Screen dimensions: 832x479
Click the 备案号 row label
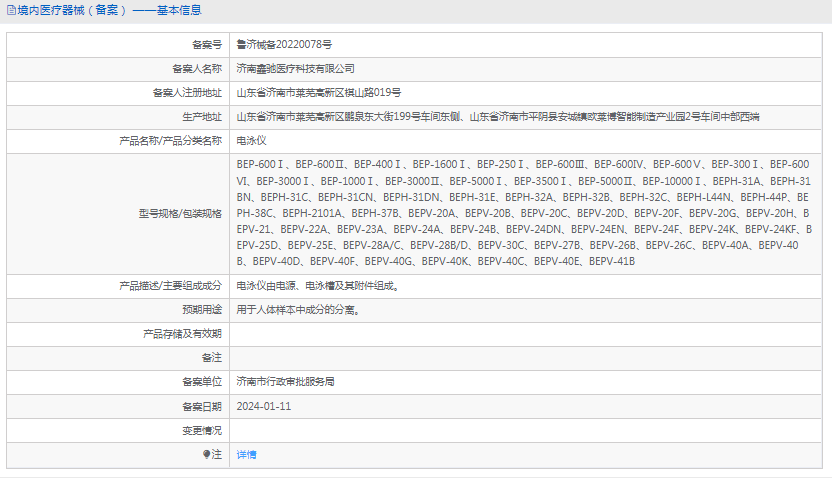pos(207,45)
